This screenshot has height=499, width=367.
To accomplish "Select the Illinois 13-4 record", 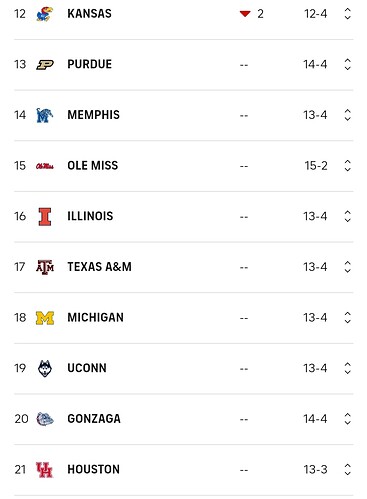I will click(x=315, y=217).
